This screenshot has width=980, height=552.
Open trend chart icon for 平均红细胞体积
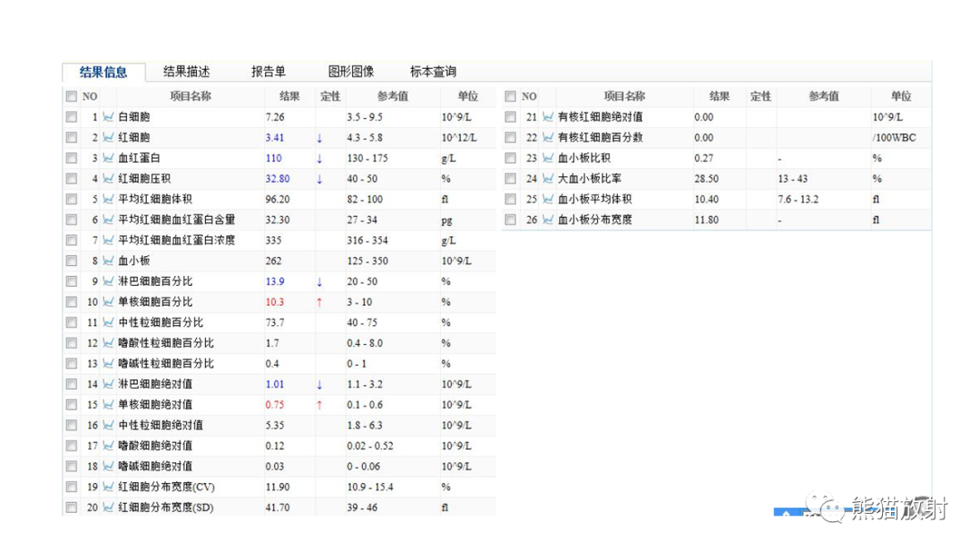108,200
